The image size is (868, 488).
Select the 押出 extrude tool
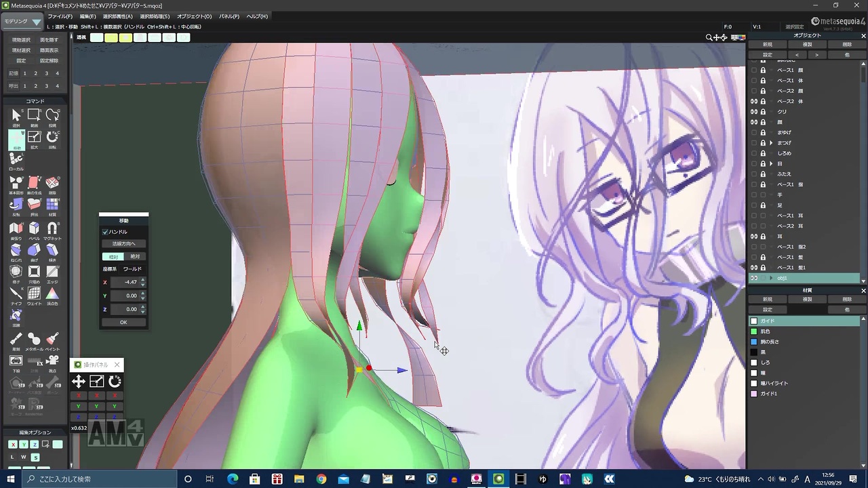(34, 205)
